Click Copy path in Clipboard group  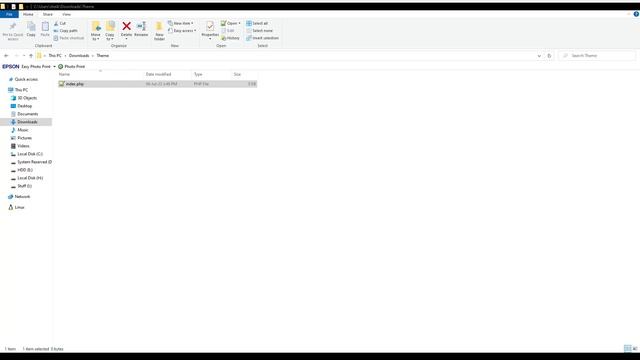(66, 31)
